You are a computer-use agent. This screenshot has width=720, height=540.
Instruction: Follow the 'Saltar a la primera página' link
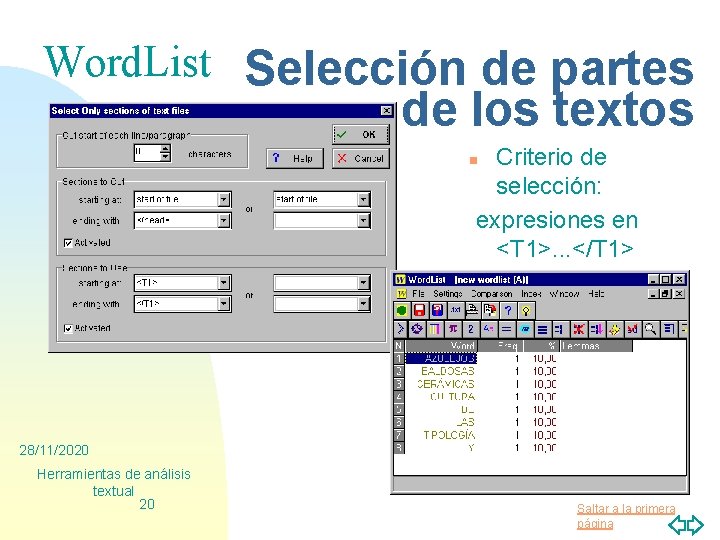tap(626, 516)
